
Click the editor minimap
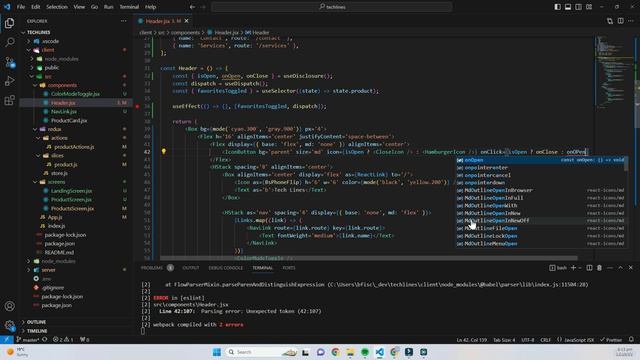(614, 73)
